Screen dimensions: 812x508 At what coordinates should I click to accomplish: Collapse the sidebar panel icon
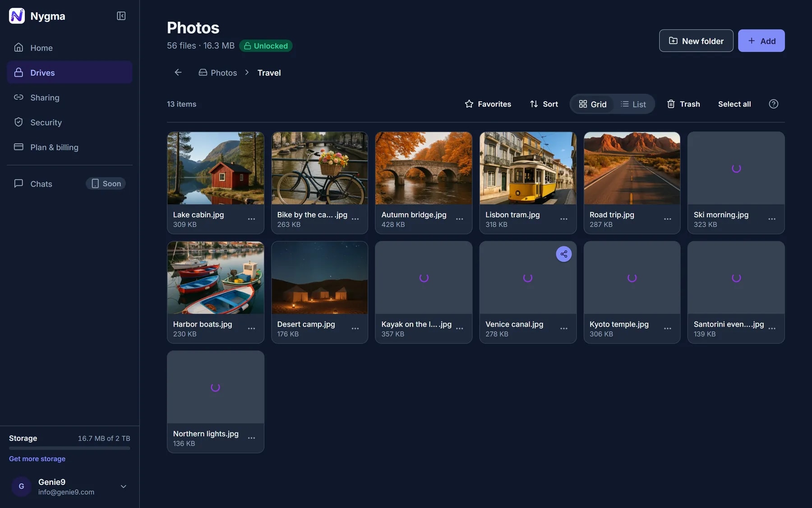[x=121, y=16]
